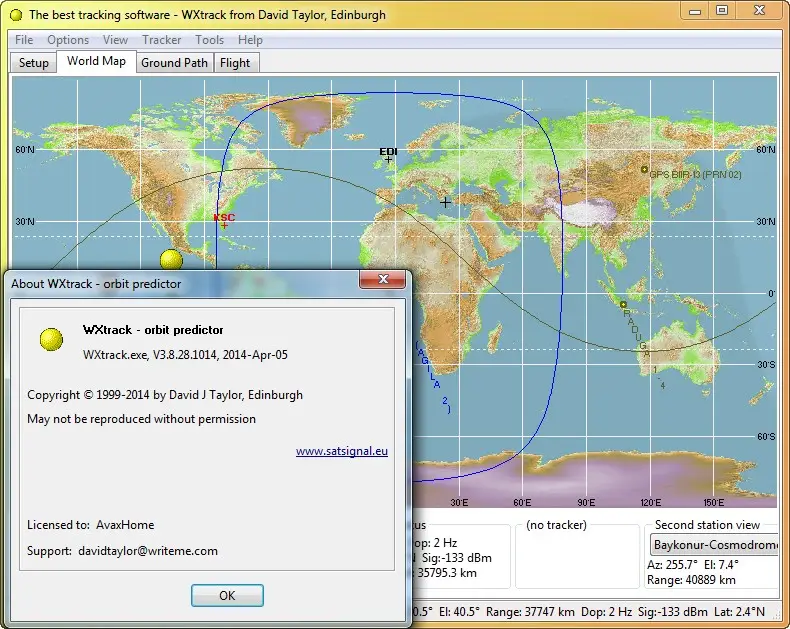
Task: Click the WXtrack title bar app icon
Action: point(16,15)
